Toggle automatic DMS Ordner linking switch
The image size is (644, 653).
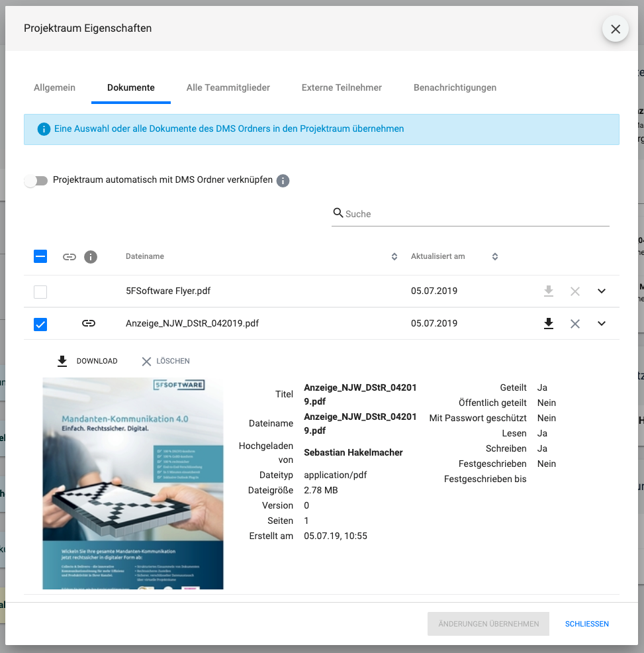point(36,180)
